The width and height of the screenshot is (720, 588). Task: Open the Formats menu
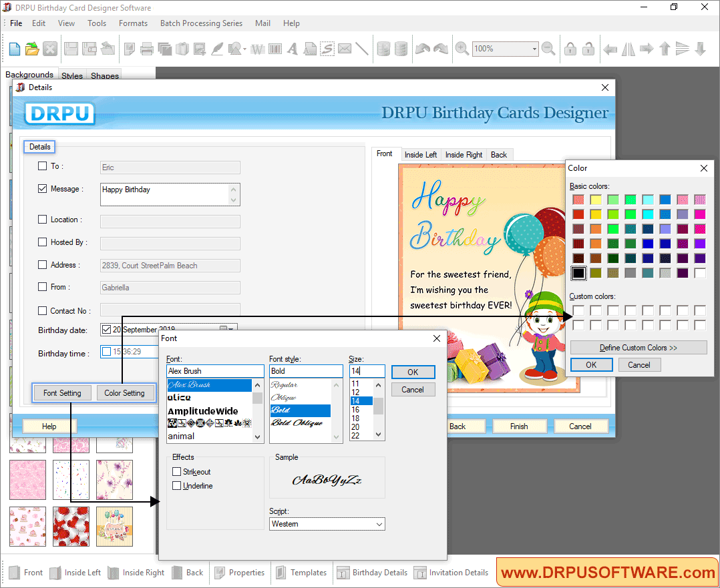tap(133, 23)
